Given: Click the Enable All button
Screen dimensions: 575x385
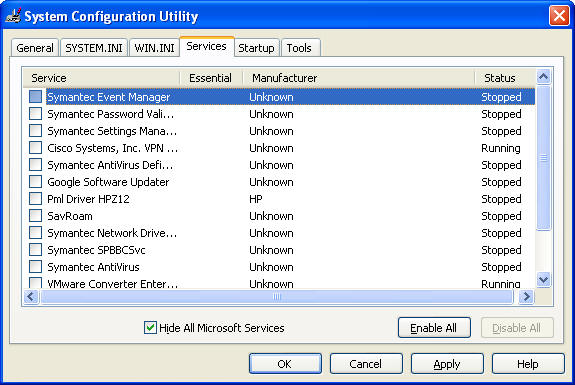Looking at the screenshot, I should click(x=434, y=328).
